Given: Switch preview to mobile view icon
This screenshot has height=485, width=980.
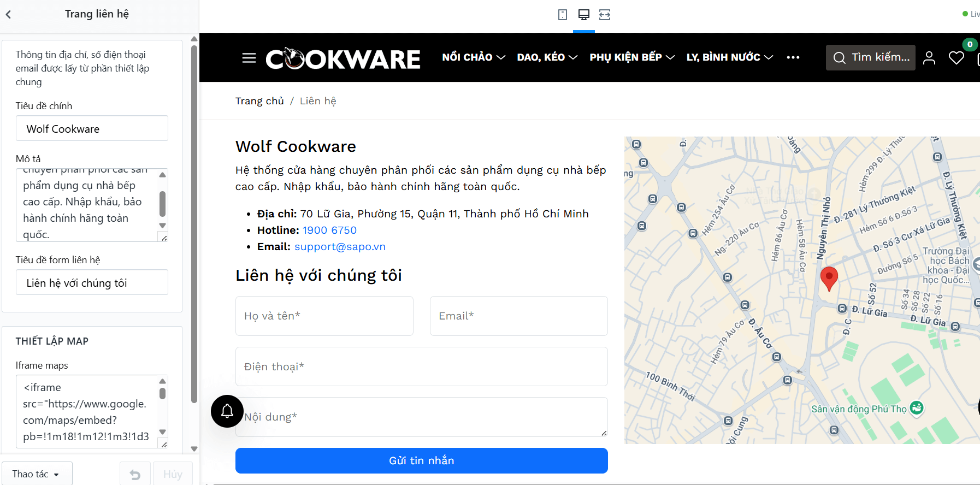Looking at the screenshot, I should [563, 15].
